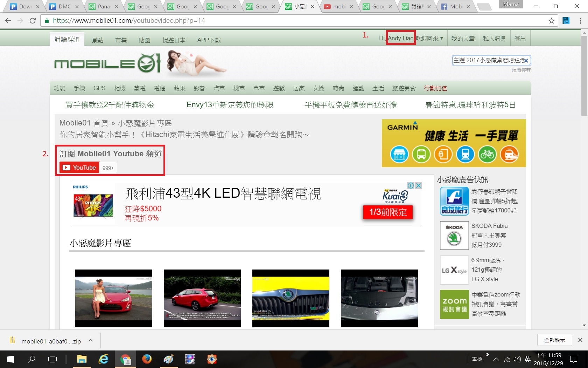The image size is (588, 368).
Task: Open the AdChoices info icon on Philips ad
Action: (x=411, y=185)
